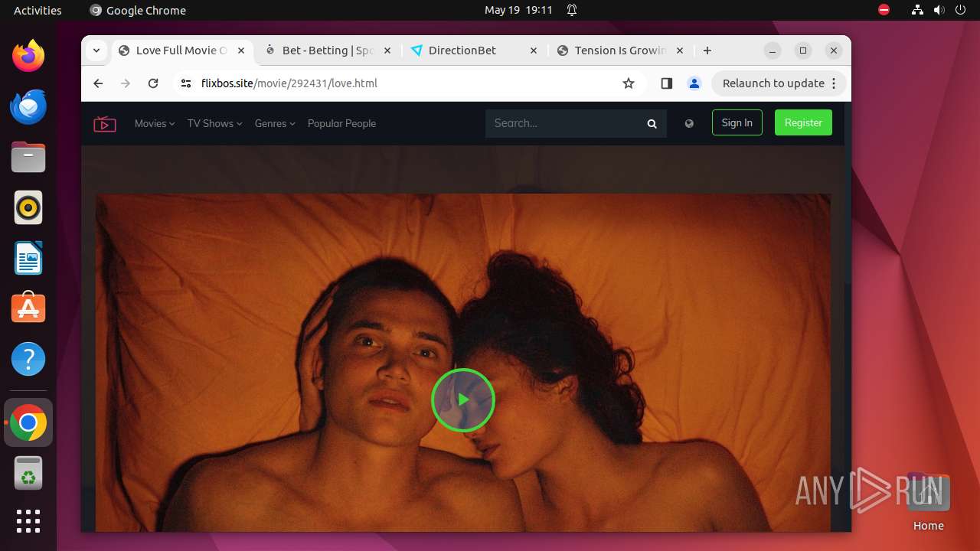Close the Bet - Betting tab
980x551 pixels.
tap(387, 51)
